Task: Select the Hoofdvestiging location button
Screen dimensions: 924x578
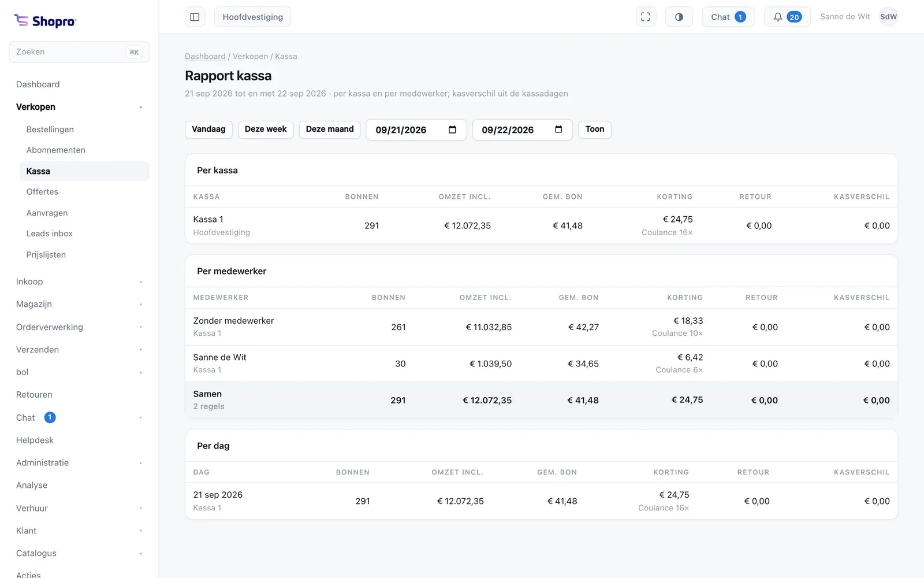Action: [252, 17]
